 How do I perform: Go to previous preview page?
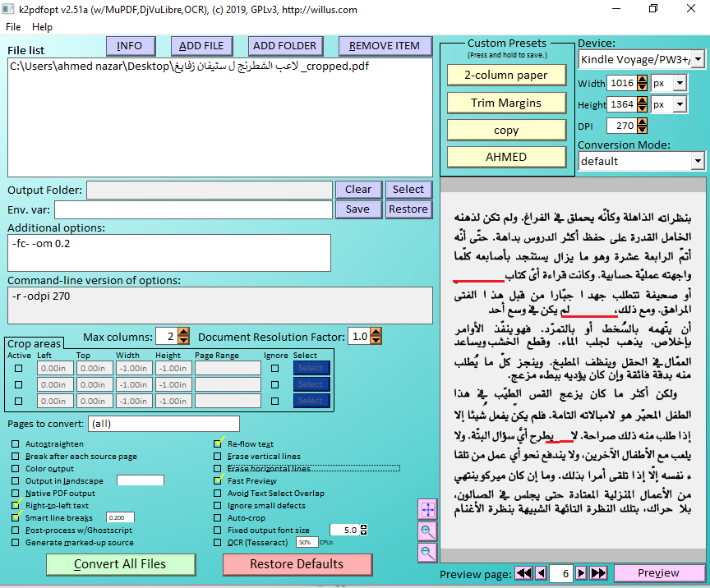click(x=541, y=573)
